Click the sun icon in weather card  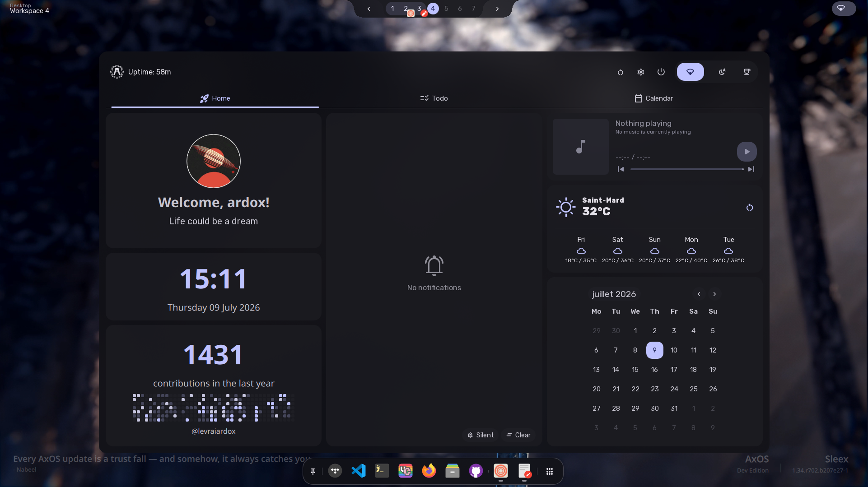[x=565, y=207]
